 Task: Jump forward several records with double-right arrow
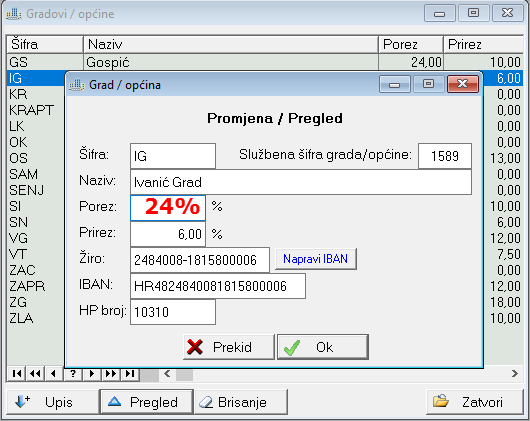point(111,374)
